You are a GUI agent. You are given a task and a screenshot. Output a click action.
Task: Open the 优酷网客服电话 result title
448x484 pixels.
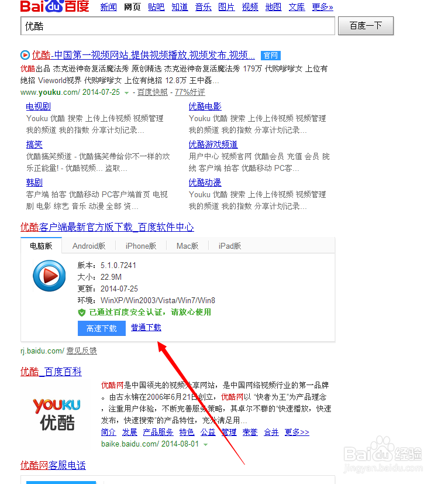[x=53, y=465]
